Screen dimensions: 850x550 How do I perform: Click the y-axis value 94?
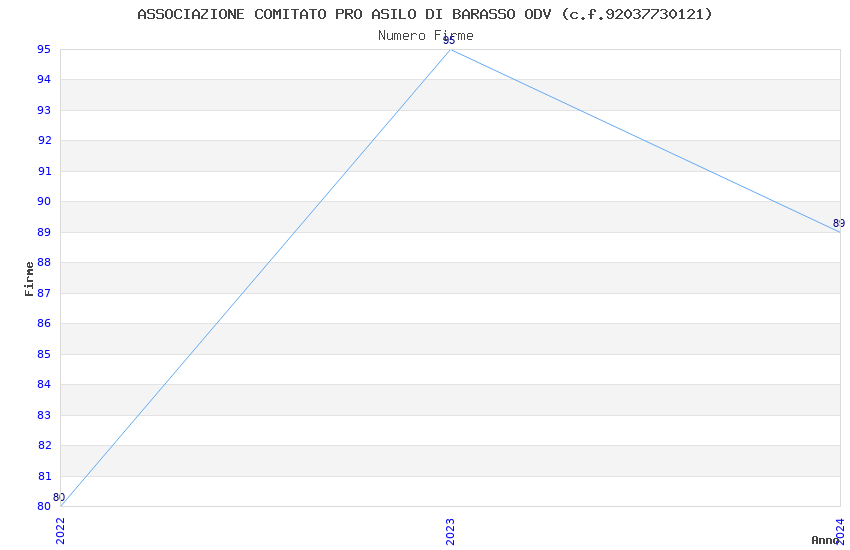point(44,80)
